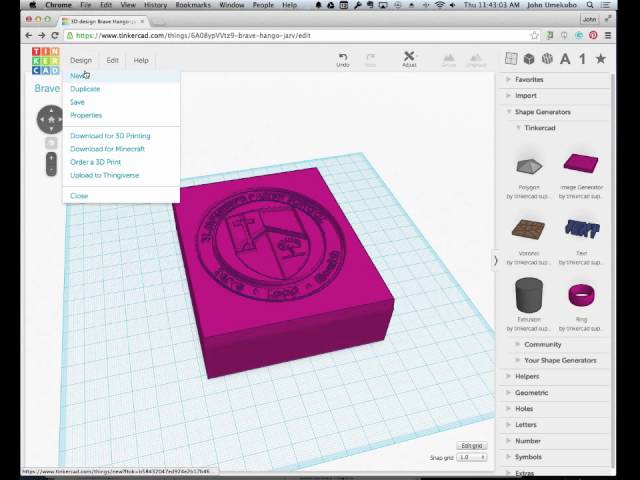Zoom in with the plus button
This screenshot has width=640, height=480.
click(x=51, y=158)
